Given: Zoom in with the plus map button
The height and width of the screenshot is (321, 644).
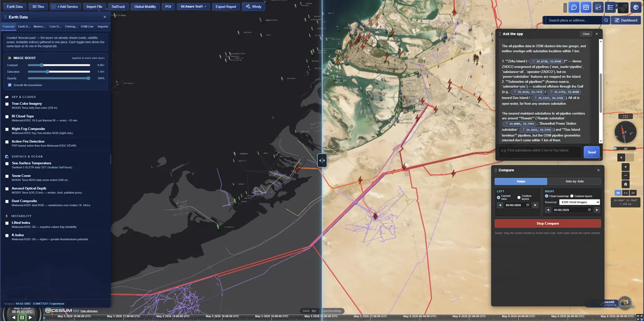Looking at the screenshot, I should coord(626,167).
